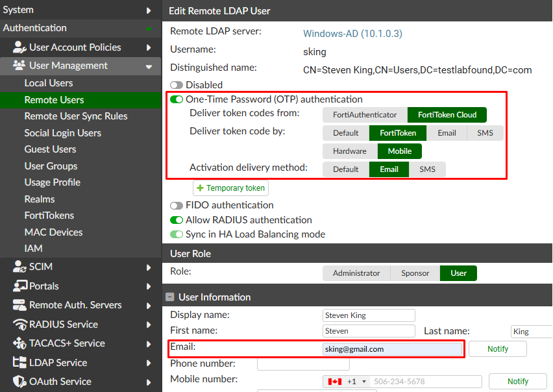Viewport: 553px width, 392px height.
Task: Open the Windows-AD server link
Action: pos(352,33)
